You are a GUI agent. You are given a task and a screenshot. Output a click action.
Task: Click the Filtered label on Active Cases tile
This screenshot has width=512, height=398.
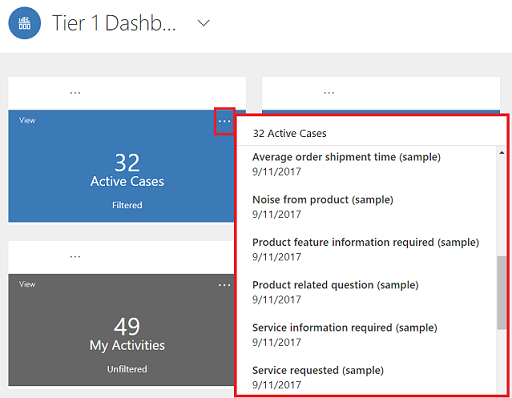click(x=127, y=205)
